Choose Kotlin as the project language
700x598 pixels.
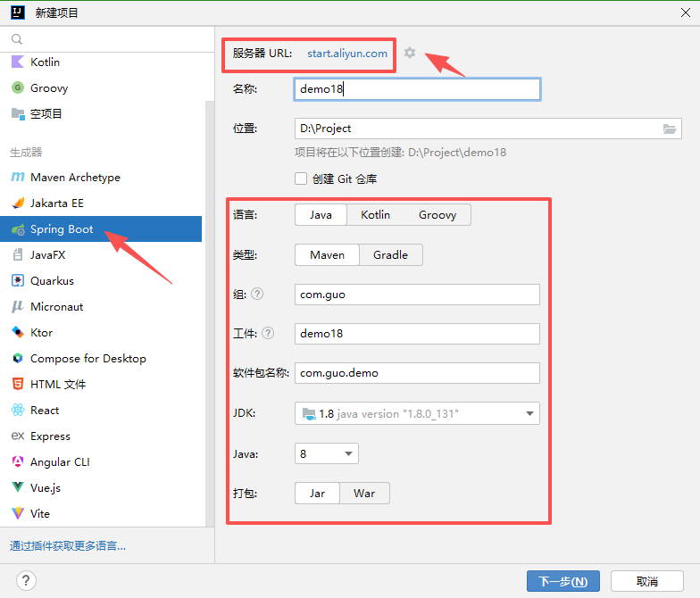point(375,215)
